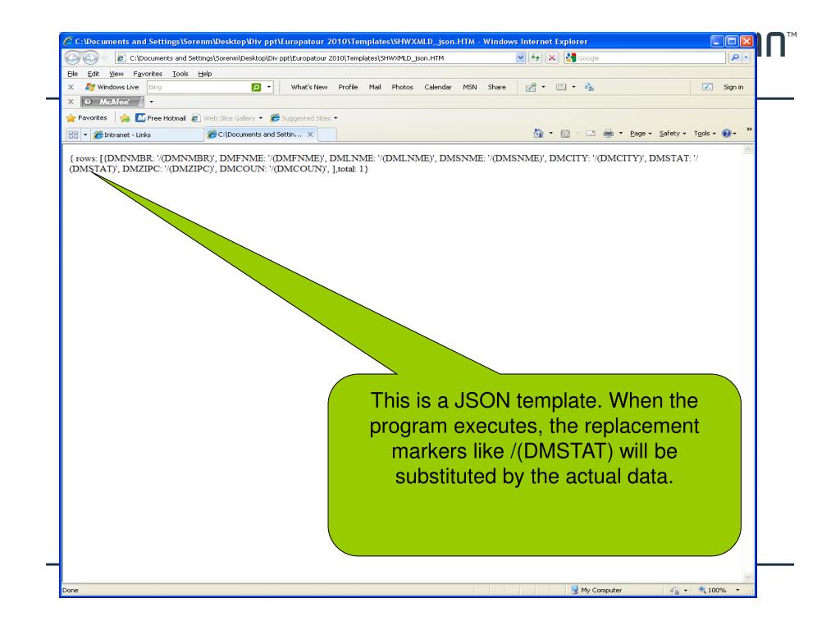Click the What's New link

pos(309,87)
